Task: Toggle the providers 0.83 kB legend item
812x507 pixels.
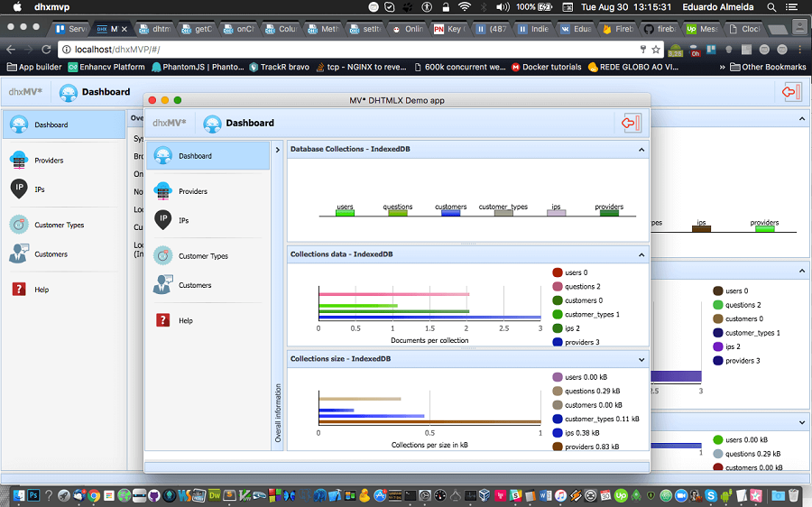Action: coord(586,447)
